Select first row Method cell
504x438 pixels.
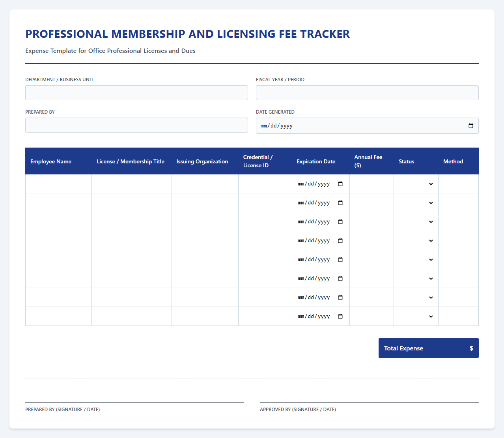point(458,184)
